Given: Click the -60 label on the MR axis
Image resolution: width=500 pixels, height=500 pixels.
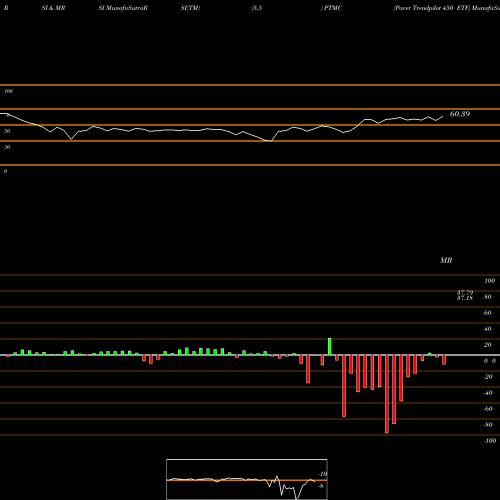Looking at the screenshot, I should (488, 409).
